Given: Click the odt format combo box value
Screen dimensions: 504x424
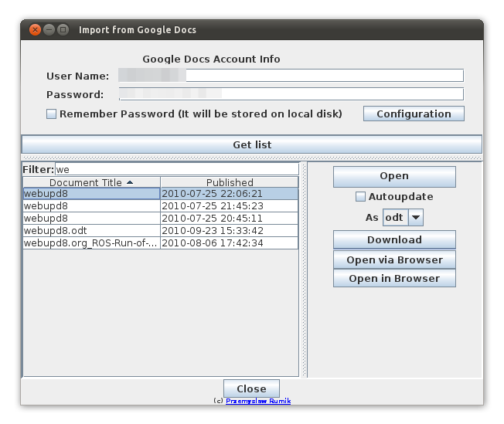Looking at the screenshot, I should click(395, 218).
